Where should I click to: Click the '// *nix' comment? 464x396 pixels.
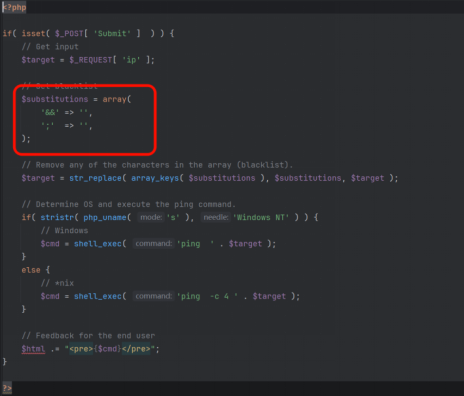[57, 283]
